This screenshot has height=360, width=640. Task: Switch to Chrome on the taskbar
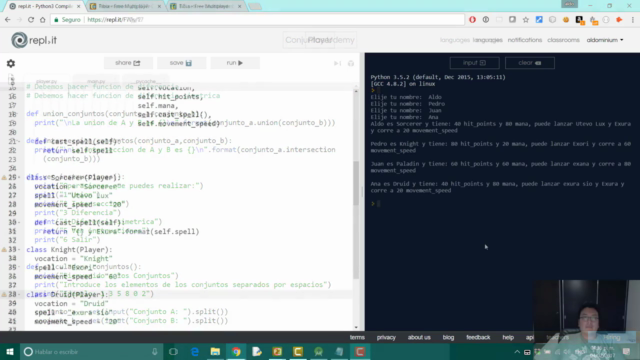(236, 352)
